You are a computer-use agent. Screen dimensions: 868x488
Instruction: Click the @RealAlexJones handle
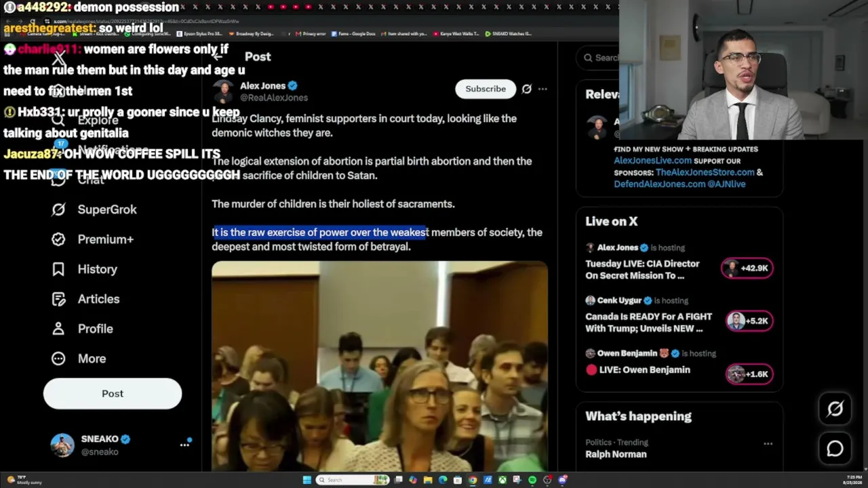point(274,98)
